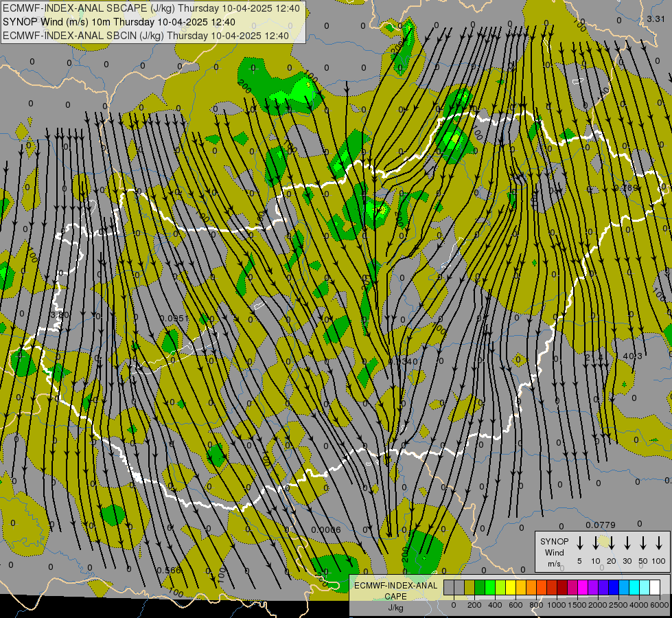The image size is (672, 618).
Task: Click the 50 m/s arrow in SYNOP Wind legend
Action: click(x=643, y=543)
